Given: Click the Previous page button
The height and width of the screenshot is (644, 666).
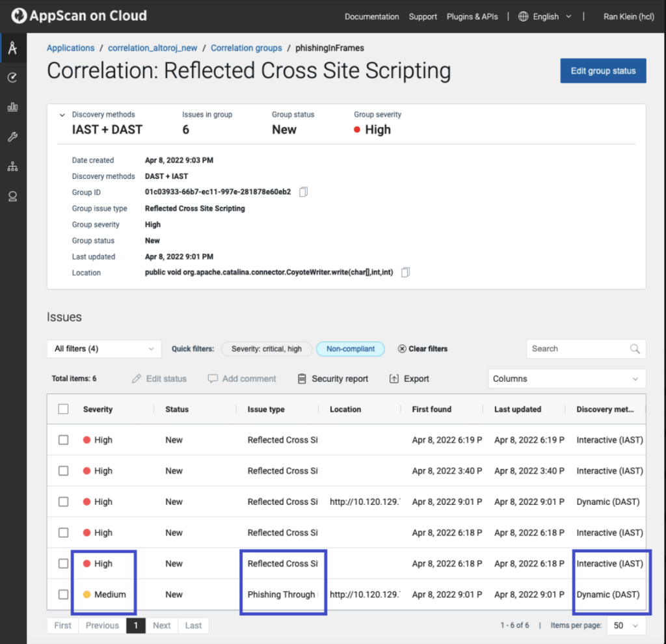Looking at the screenshot, I should (x=102, y=625).
